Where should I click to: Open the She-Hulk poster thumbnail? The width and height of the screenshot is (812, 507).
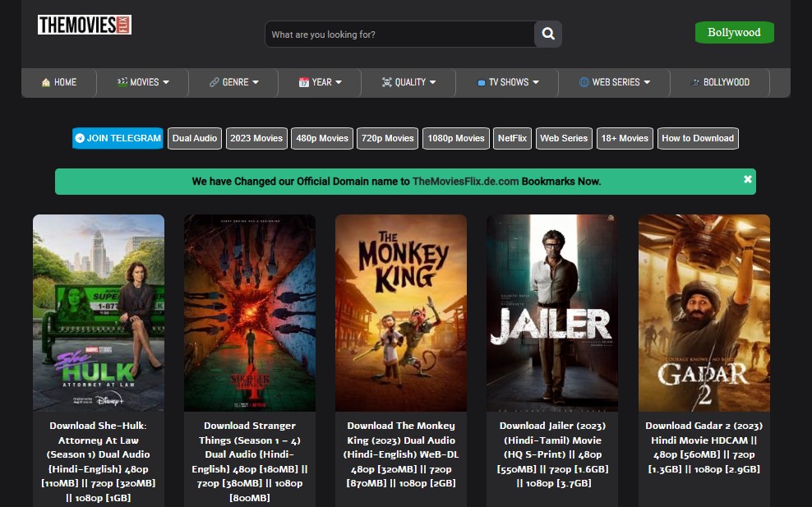coord(99,313)
